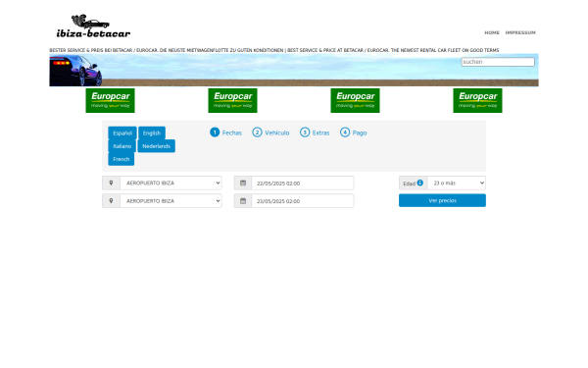Go to step 3 Extras
Image resolution: width=588 pixels, height=368 pixels.
[315, 132]
